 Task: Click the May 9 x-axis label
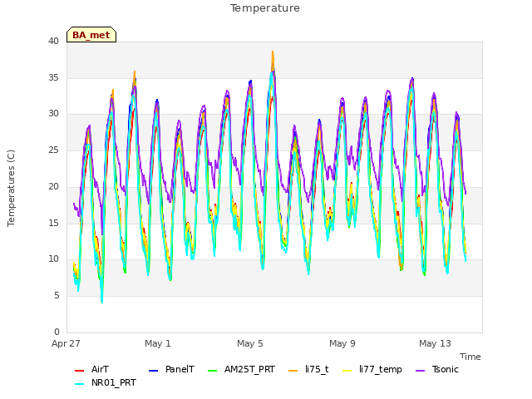pos(342,343)
